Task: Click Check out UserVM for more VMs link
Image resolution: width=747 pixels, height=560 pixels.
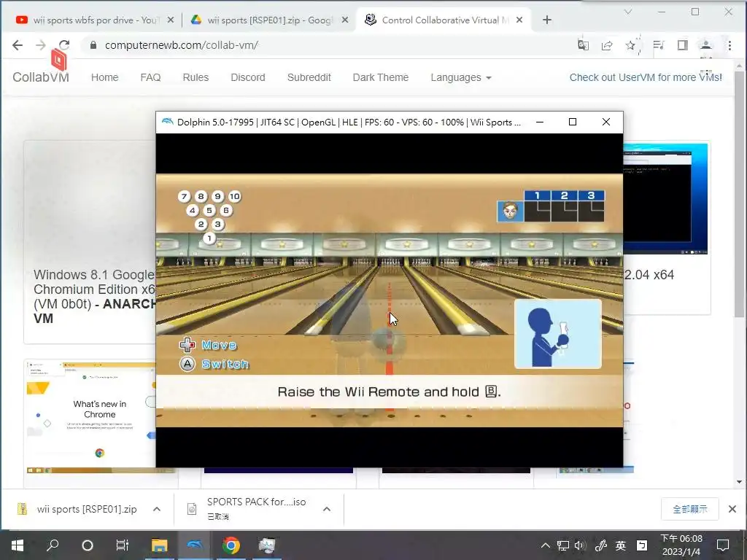Action: click(x=646, y=77)
